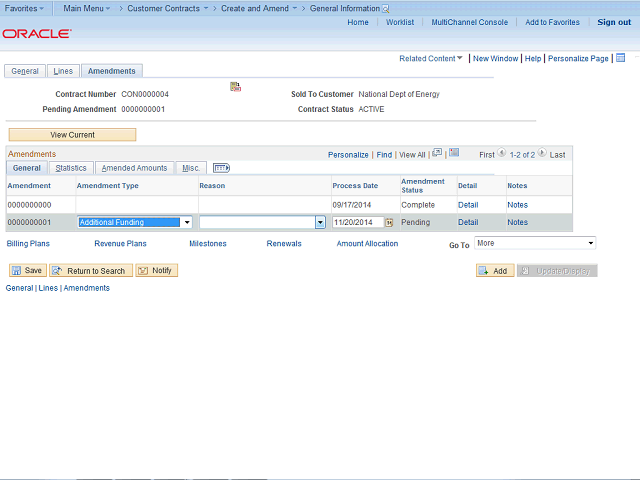Screen dimensions: 640x480
Task: Open Customer Contracts breadcrumb menu
Action: click(x=167, y=9)
